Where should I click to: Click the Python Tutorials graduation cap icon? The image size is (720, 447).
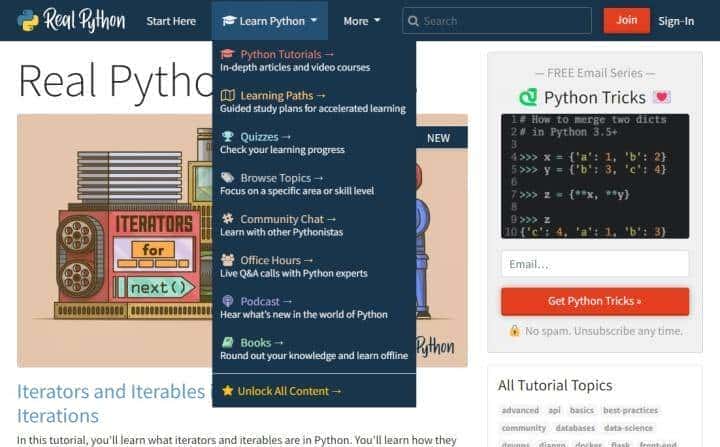click(227, 54)
